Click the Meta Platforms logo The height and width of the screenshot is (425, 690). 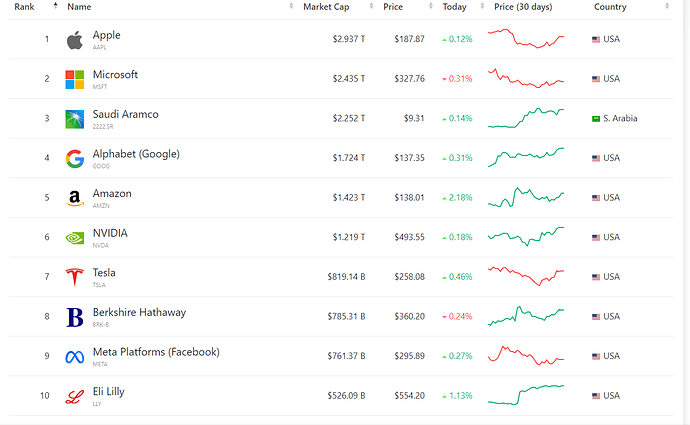tap(75, 357)
